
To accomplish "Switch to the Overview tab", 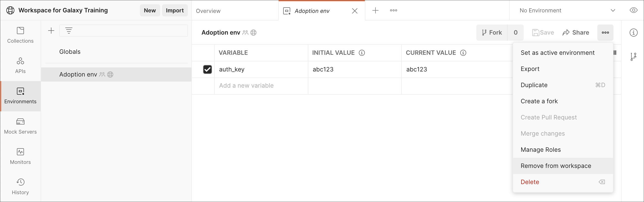I will tap(235, 11).
